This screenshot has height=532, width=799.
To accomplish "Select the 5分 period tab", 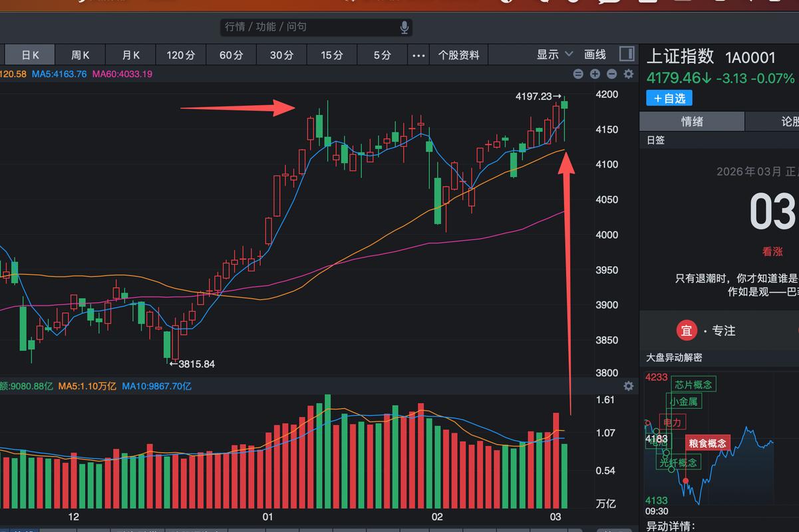I will coord(383,55).
